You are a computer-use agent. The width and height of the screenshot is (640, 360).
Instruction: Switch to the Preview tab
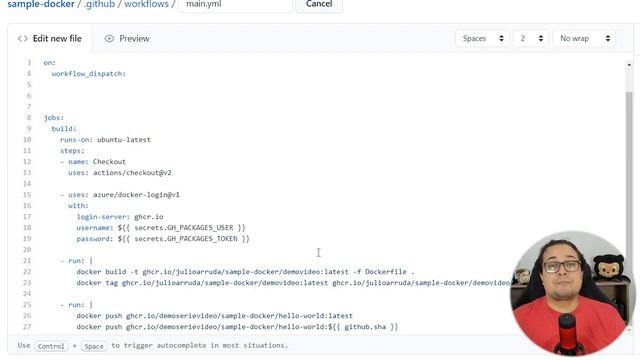click(x=127, y=38)
